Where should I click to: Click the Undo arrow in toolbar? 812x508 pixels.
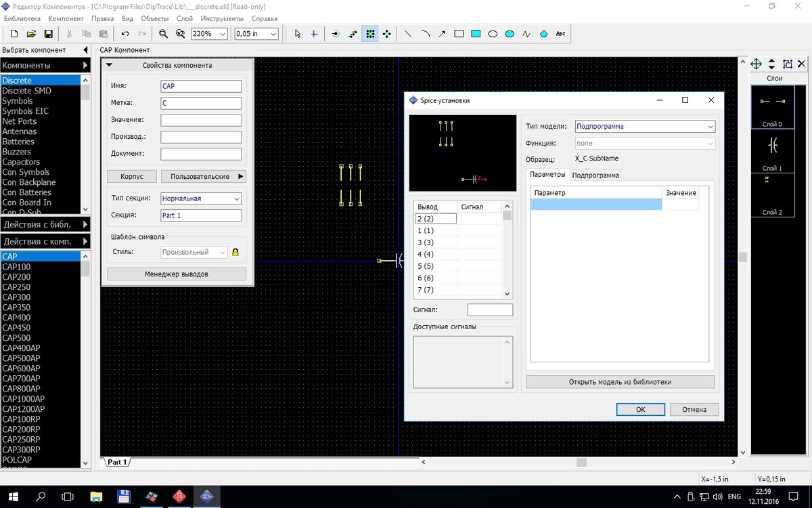click(125, 33)
